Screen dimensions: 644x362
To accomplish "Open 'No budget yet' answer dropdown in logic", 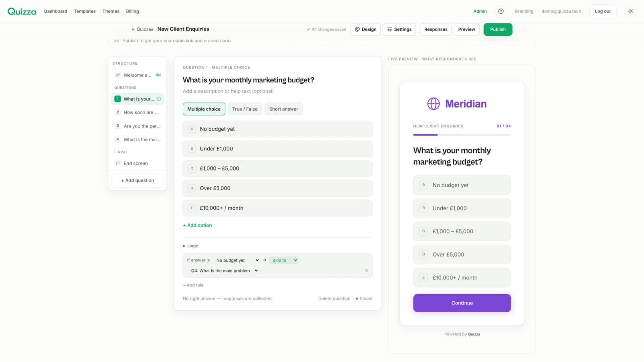I will [x=237, y=260].
